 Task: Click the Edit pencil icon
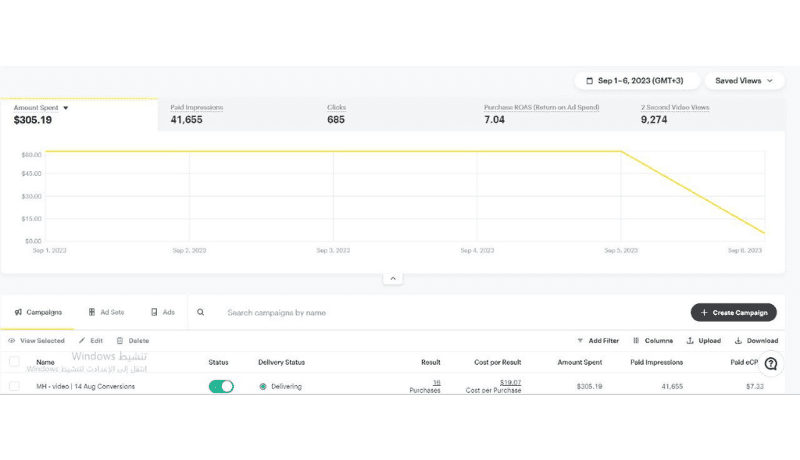[x=82, y=341]
